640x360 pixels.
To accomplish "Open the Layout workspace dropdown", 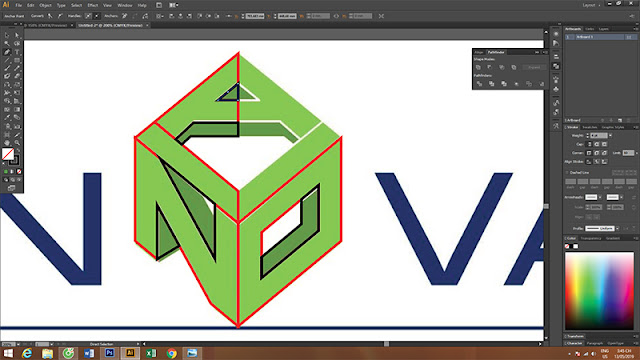I will tap(591, 5).
